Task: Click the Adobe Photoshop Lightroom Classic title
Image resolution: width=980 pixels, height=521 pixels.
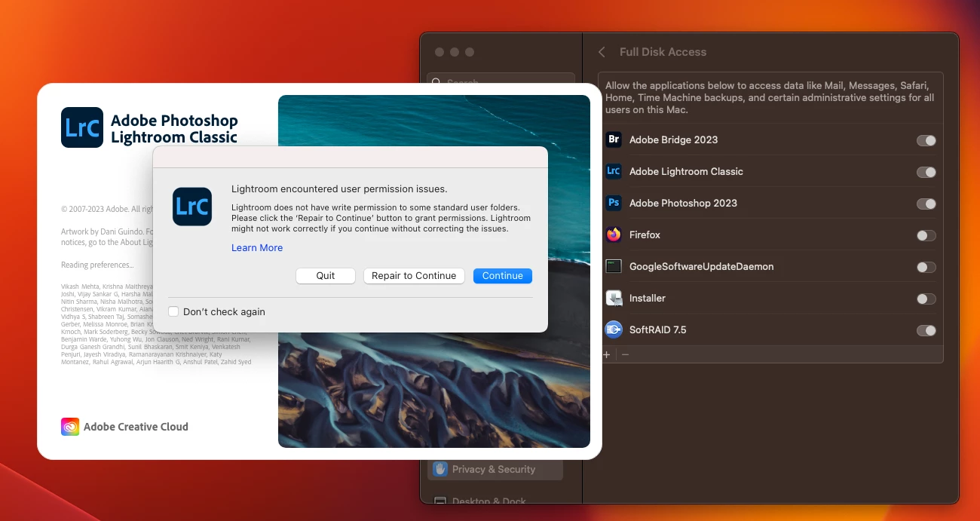Action: point(174,128)
